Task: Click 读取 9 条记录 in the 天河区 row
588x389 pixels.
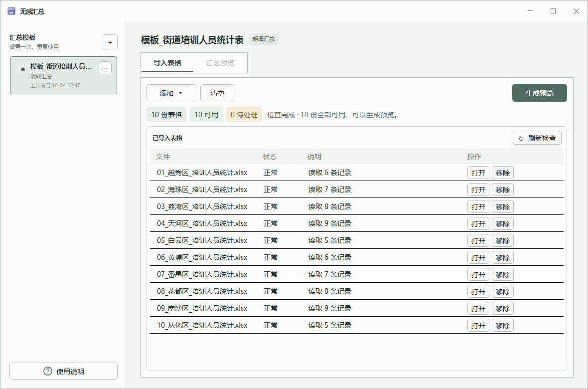Action: coord(330,223)
